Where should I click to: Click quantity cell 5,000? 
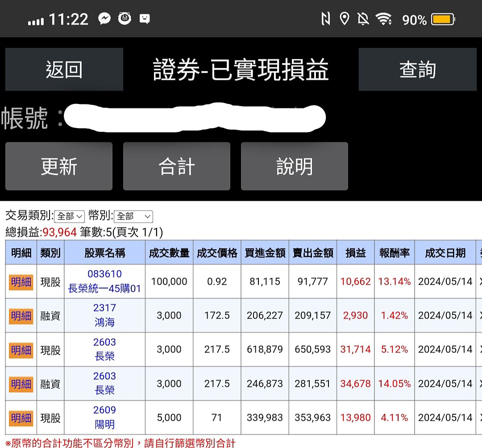169,418
